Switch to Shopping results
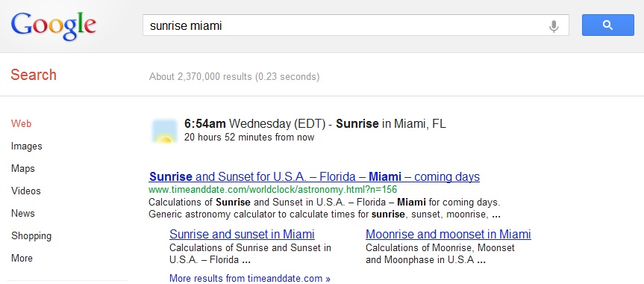 pyautogui.click(x=31, y=236)
